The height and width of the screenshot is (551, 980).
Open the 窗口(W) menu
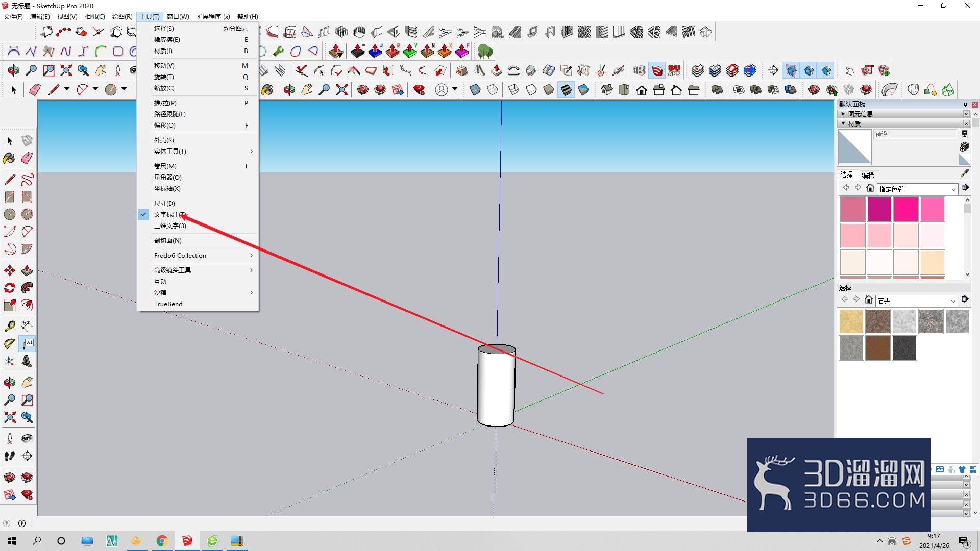(178, 17)
